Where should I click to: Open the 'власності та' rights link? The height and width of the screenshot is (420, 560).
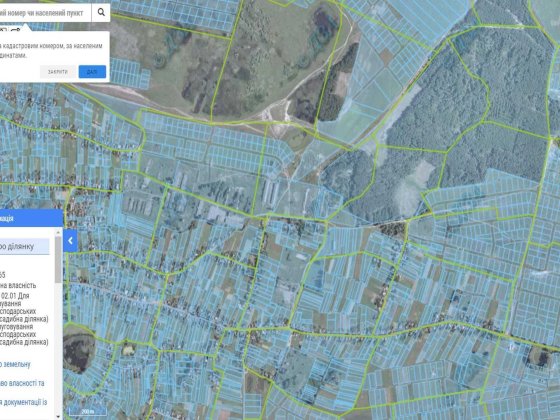(x=22, y=383)
